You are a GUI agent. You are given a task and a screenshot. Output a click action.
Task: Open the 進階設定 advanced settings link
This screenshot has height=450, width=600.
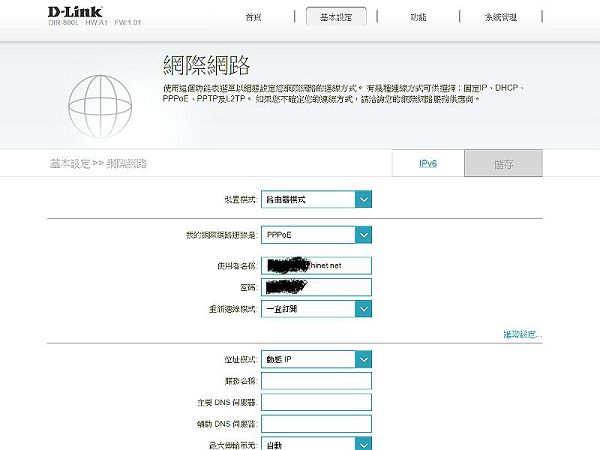click(x=523, y=334)
